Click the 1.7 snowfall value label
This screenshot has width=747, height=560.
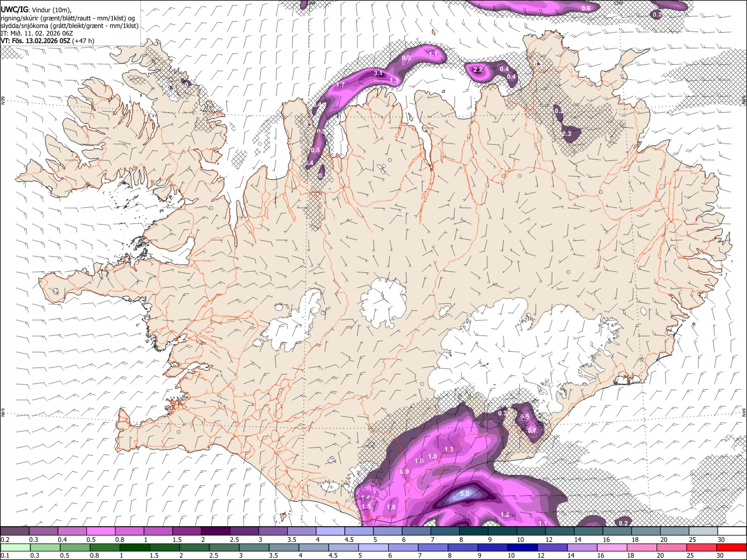tap(341, 85)
